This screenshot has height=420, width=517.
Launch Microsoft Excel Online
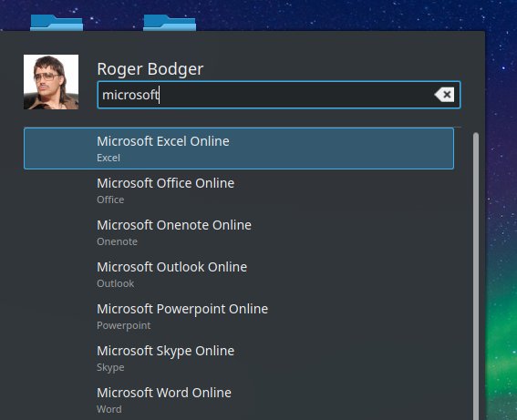[239, 149]
